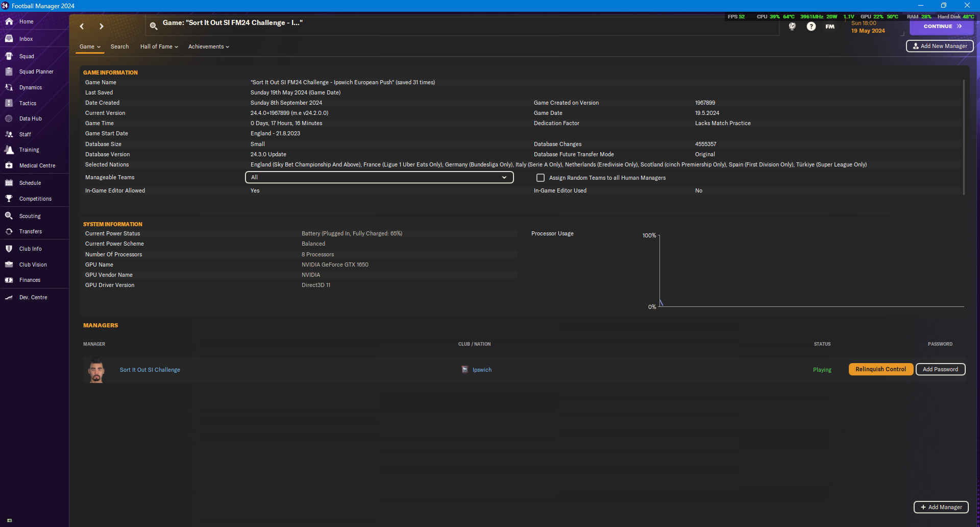Click the Ipswich club badge icon
This screenshot has width=980, height=527.
click(x=464, y=369)
